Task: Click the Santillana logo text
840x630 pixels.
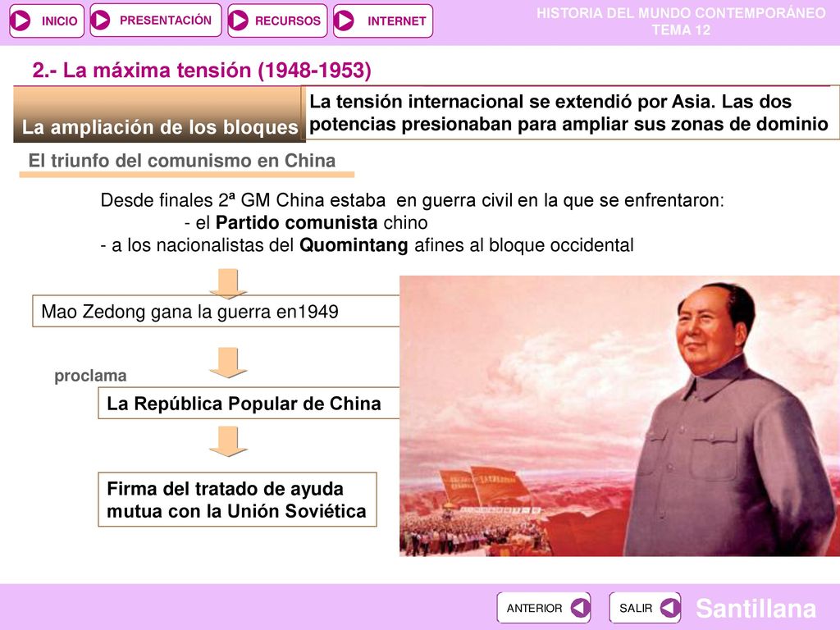Action: (756, 608)
